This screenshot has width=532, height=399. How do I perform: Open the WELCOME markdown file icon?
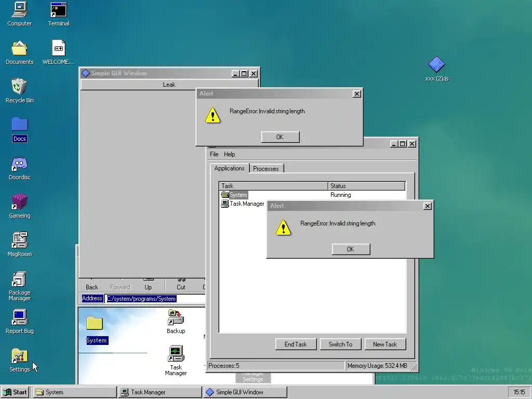pos(58,52)
